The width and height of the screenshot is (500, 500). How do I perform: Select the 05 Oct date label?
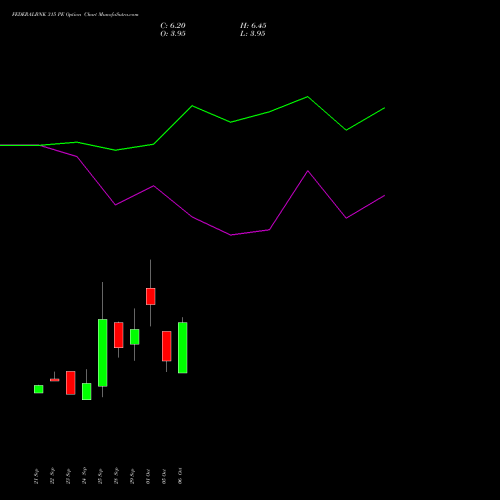pyautogui.click(x=164, y=476)
